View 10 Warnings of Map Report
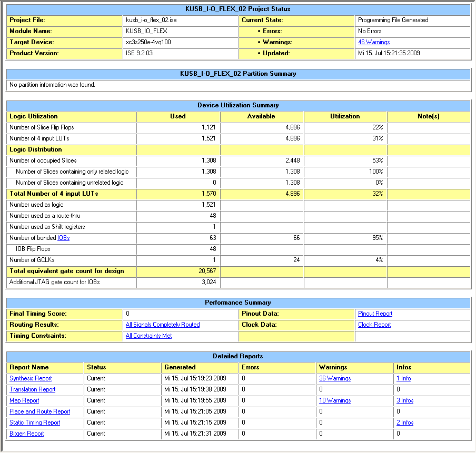This screenshot has height=453, width=476. (335, 400)
